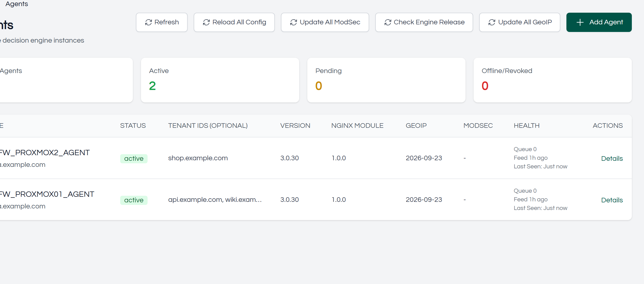Viewport: 644px width, 284px height.
Task: Click the GEOIP column header
Action: [416, 126]
